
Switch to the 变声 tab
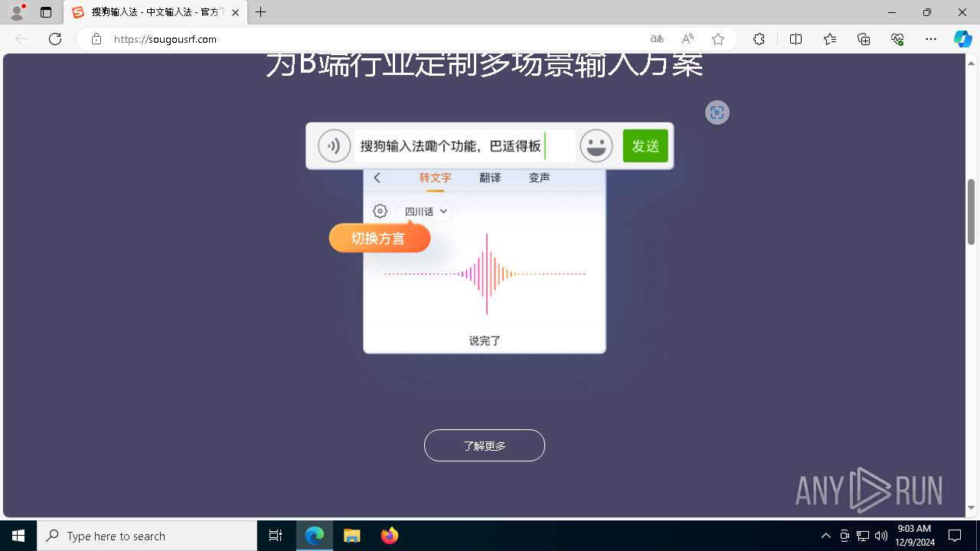[540, 178]
